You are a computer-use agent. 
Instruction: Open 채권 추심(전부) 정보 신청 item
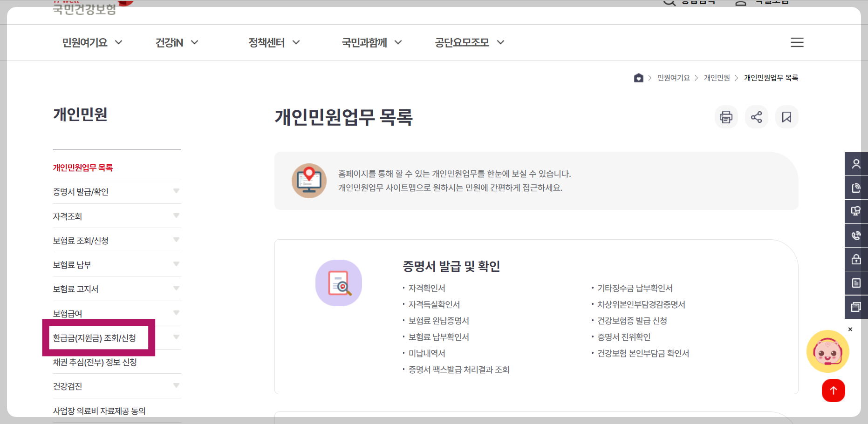point(95,362)
